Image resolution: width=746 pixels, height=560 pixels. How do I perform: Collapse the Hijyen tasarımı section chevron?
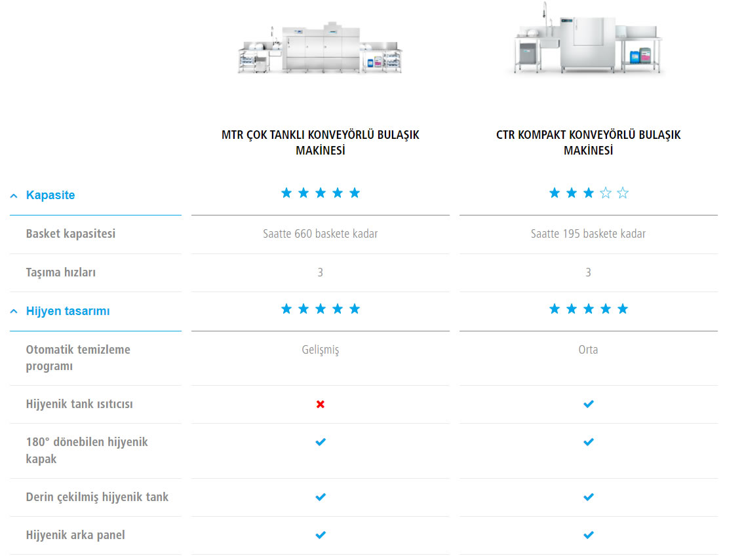click(x=14, y=311)
